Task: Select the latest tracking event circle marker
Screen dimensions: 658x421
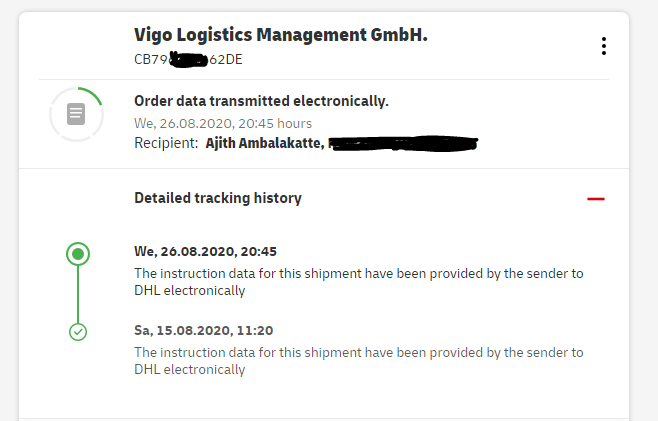Action: click(x=78, y=254)
